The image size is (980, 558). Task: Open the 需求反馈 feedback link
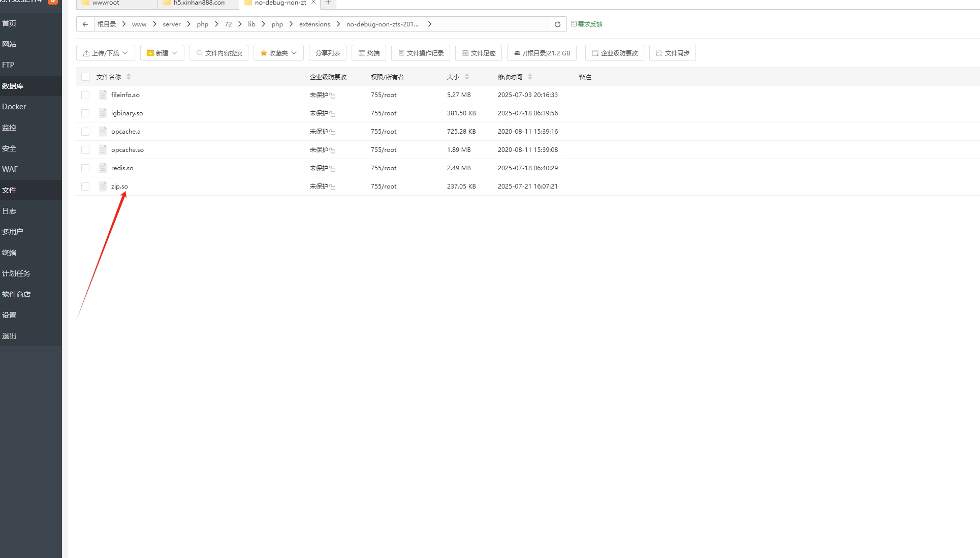(x=590, y=24)
